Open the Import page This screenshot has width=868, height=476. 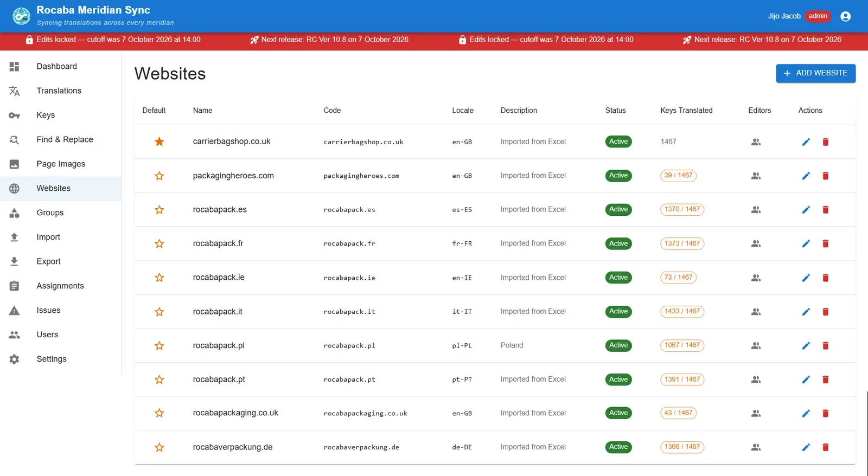(61, 237)
